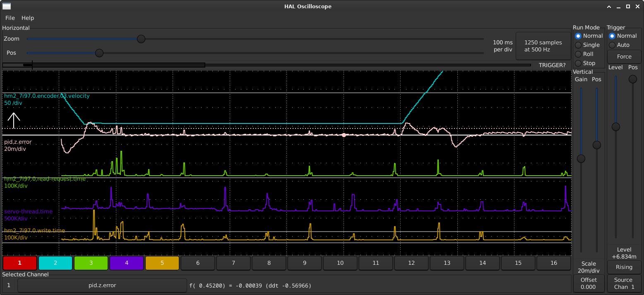Open the Help menu
The height and width of the screenshot is (295, 644).
tap(28, 18)
